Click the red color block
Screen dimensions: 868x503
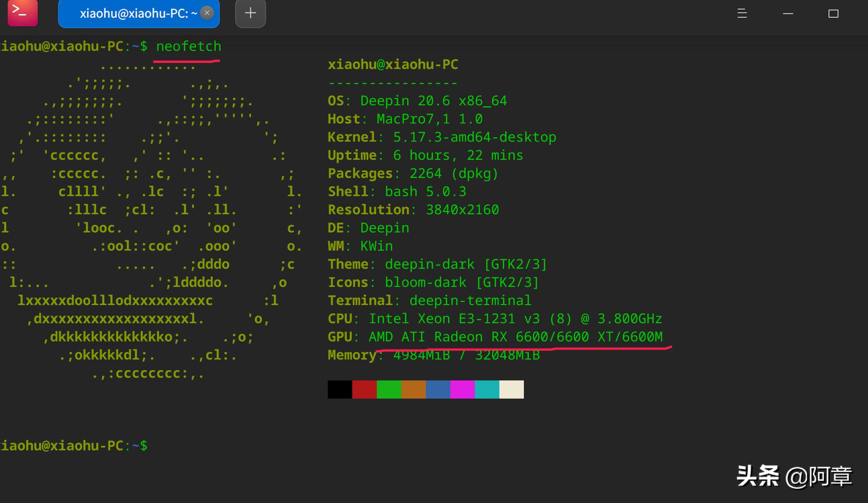(x=364, y=390)
